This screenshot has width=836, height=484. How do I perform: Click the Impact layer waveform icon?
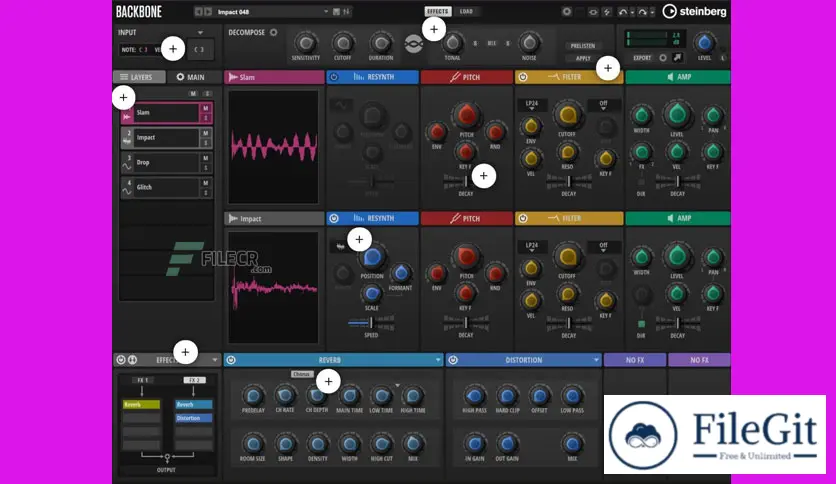(x=127, y=141)
